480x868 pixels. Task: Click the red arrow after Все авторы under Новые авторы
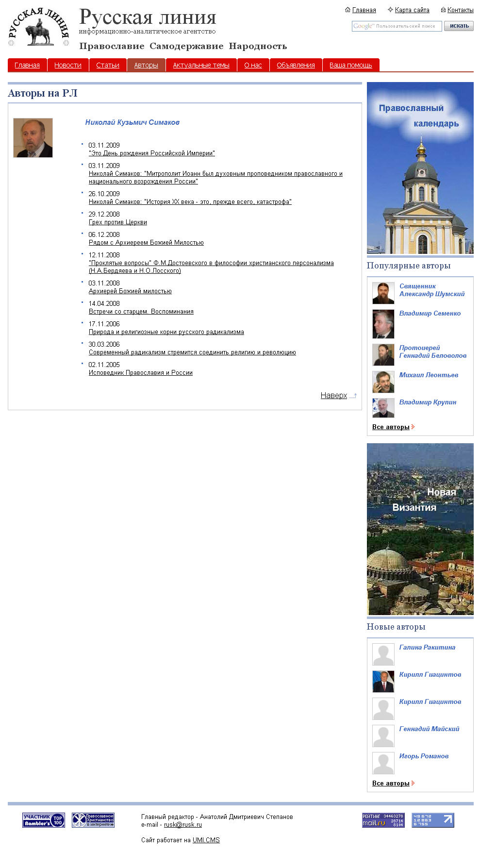[x=413, y=784]
